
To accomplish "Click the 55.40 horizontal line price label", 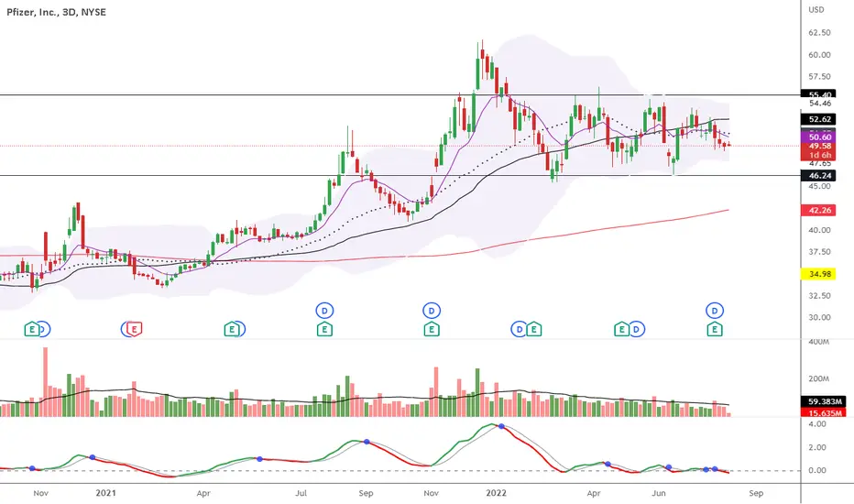I will tap(818, 94).
